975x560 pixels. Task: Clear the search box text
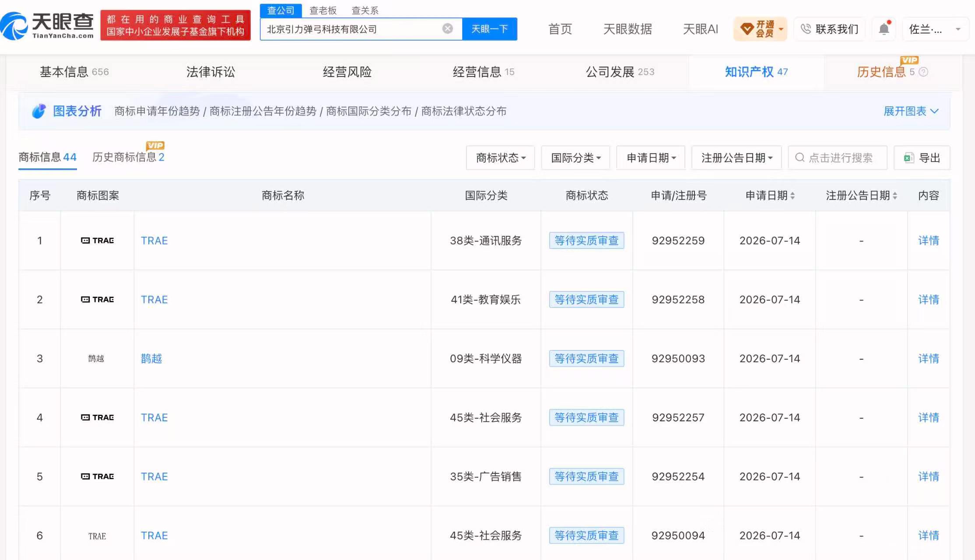click(447, 29)
